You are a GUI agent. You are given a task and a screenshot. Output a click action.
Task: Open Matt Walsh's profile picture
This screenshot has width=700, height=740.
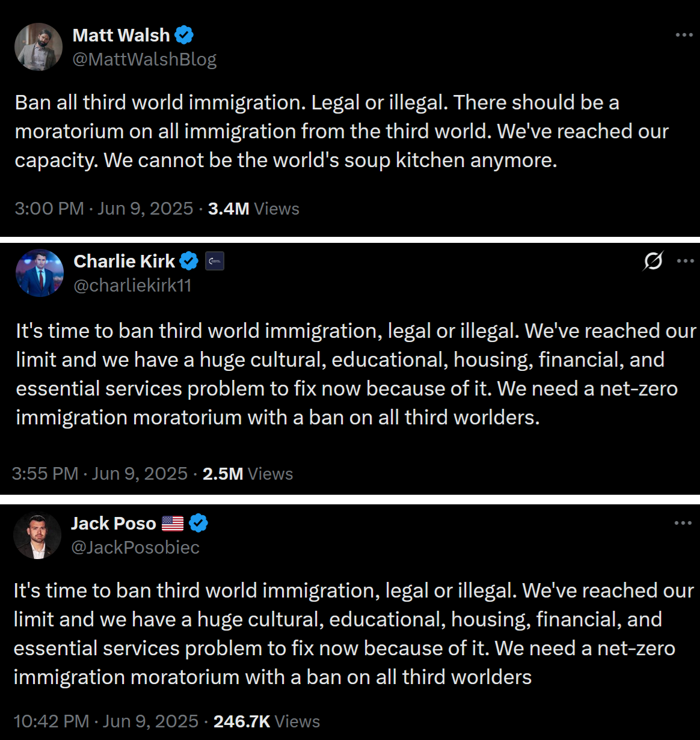[x=38, y=47]
